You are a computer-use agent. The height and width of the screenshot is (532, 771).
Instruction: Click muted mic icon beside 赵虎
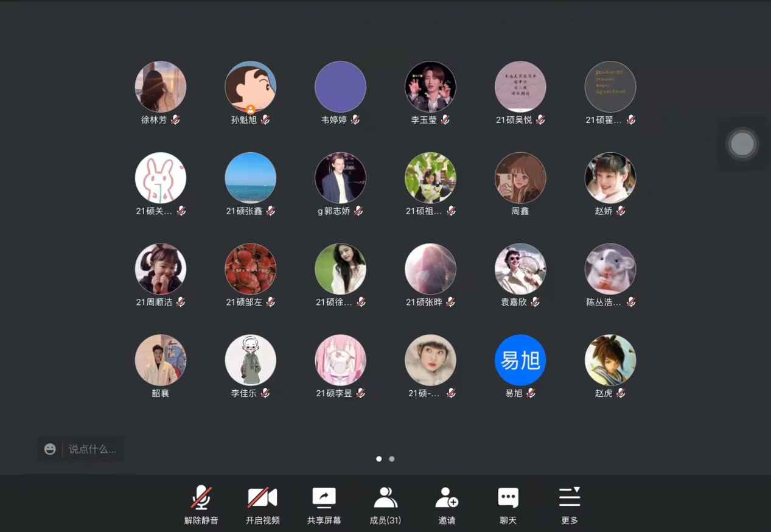click(621, 393)
